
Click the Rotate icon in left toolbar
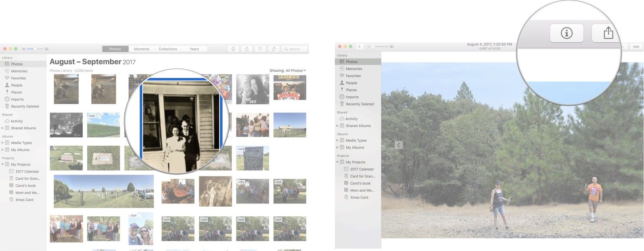pyautogui.click(x=274, y=49)
